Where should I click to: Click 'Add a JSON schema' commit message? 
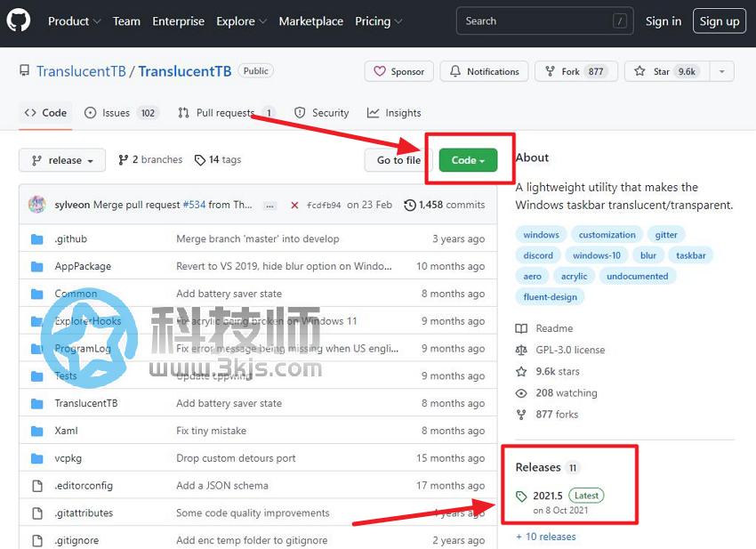[x=221, y=486]
